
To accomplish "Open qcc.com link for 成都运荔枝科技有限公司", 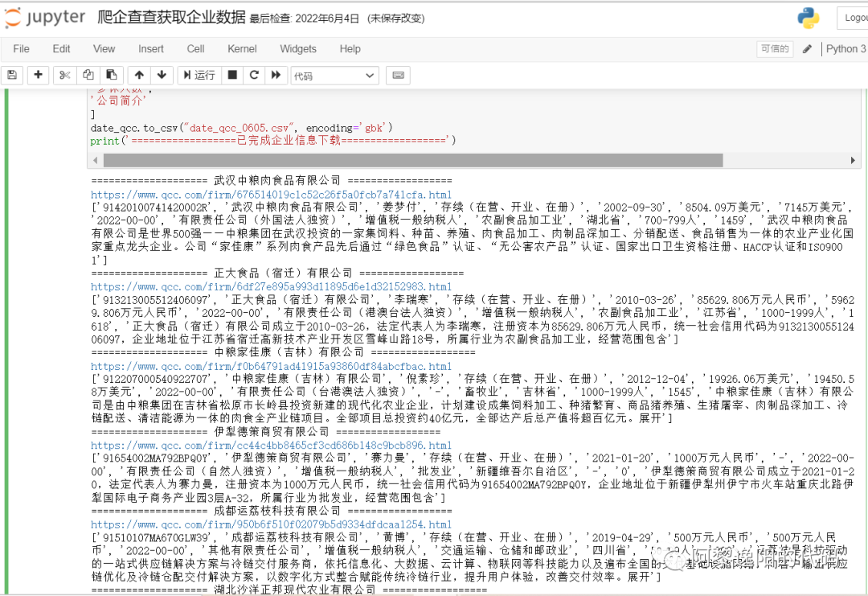I will (x=272, y=524).
